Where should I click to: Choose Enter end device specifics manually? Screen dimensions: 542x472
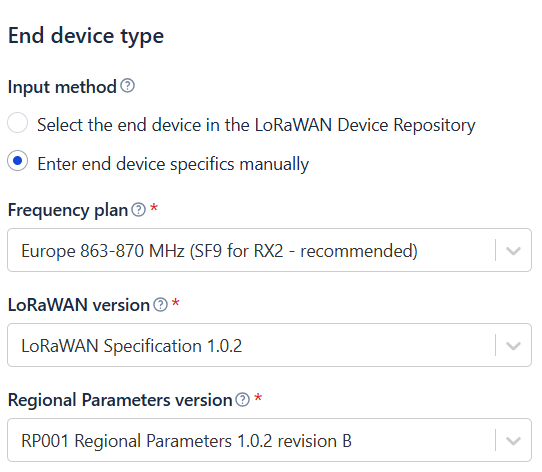pyautogui.click(x=18, y=160)
